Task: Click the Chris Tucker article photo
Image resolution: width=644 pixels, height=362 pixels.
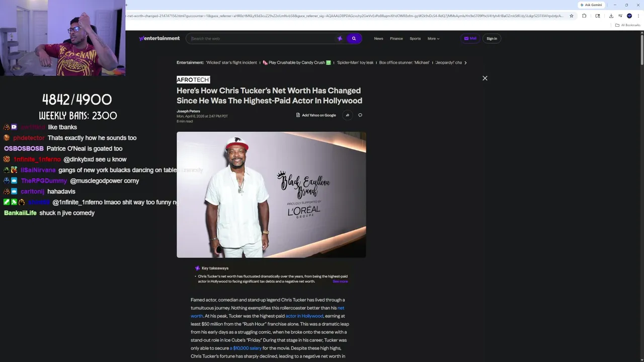Action: point(271,195)
